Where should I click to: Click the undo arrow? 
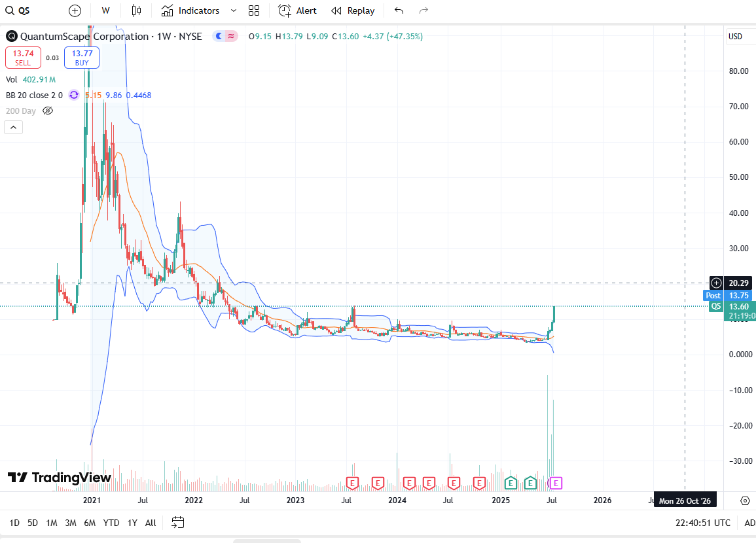click(x=399, y=10)
